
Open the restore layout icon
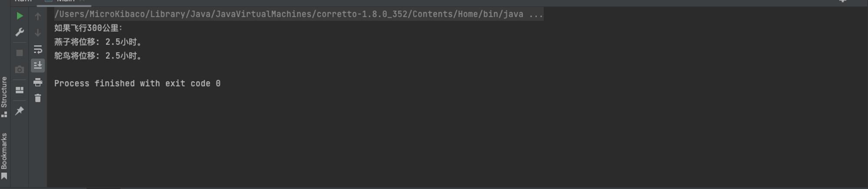click(x=20, y=90)
